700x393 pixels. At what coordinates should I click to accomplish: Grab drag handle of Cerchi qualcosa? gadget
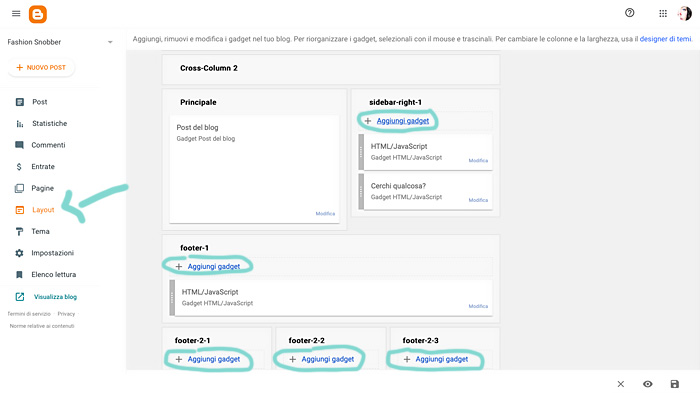[x=361, y=192]
